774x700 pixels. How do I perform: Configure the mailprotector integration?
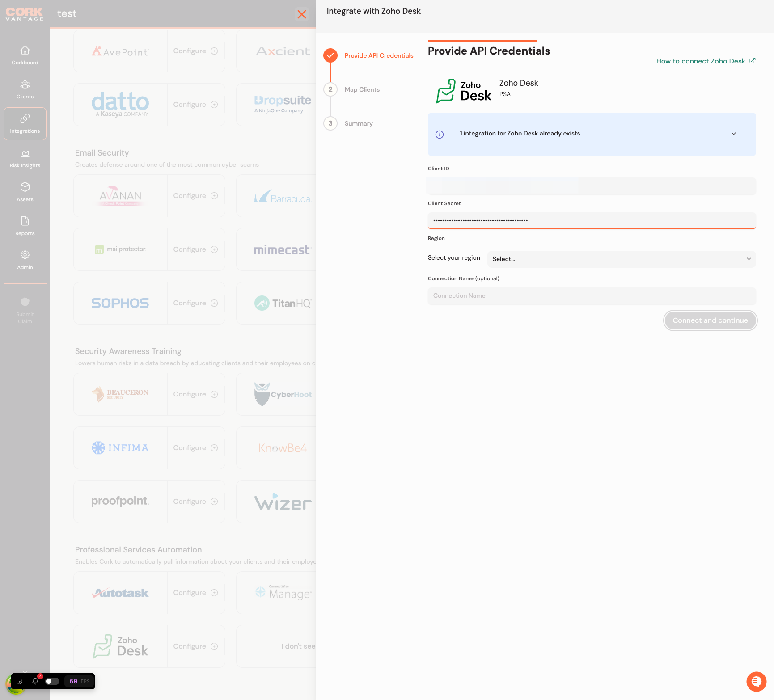coord(196,249)
